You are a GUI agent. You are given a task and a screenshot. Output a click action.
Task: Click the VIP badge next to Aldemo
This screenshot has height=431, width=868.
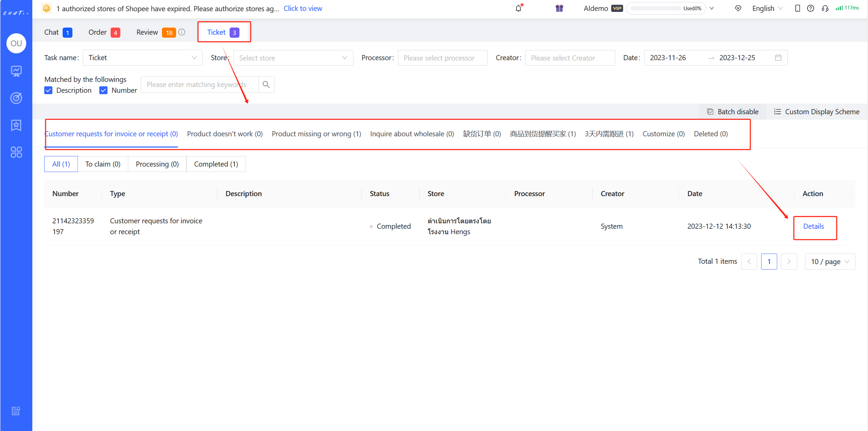[x=617, y=8]
